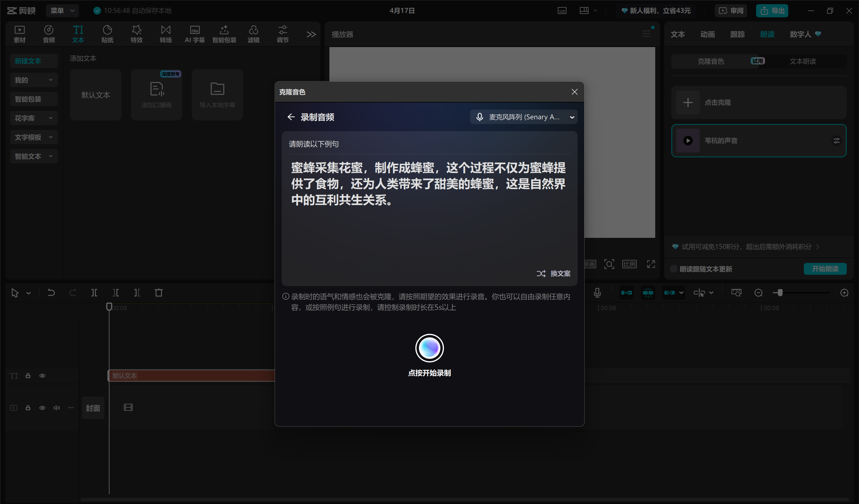Viewport: 859px width, 504px height.
Task: Expand the 花字库 sidebar category
Action: (33, 118)
